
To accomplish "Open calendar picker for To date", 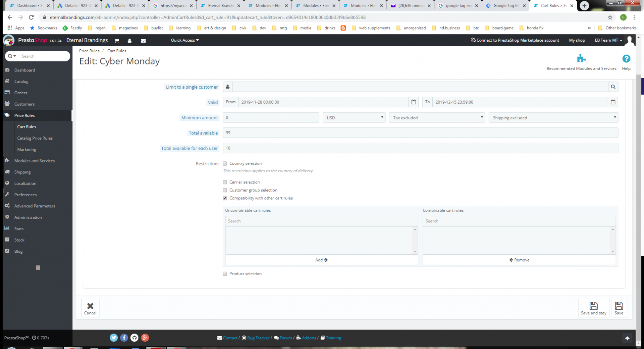I will [x=613, y=102].
